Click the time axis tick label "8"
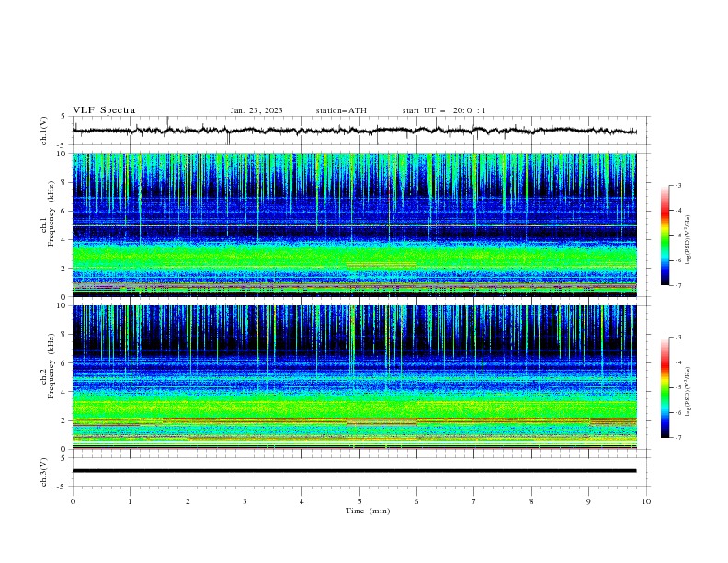This screenshot has width=728, height=563. pyautogui.click(x=531, y=501)
